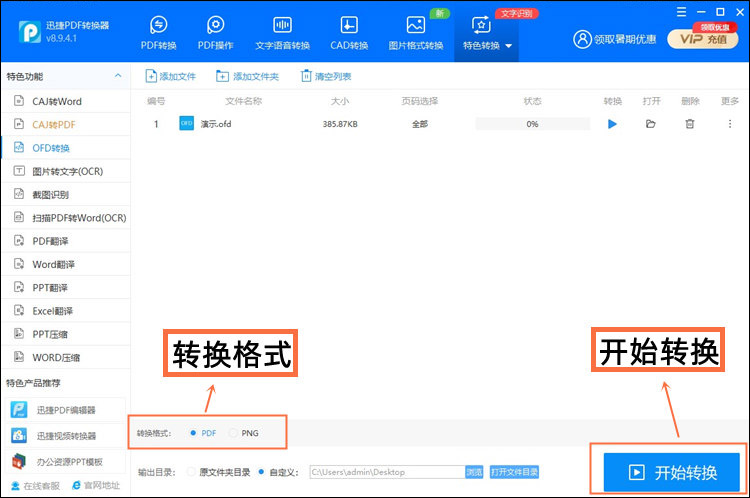The height and width of the screenshot is (498, 750).
Task: Select the 演示.ofd file name
Action: (x=216, y=124)
